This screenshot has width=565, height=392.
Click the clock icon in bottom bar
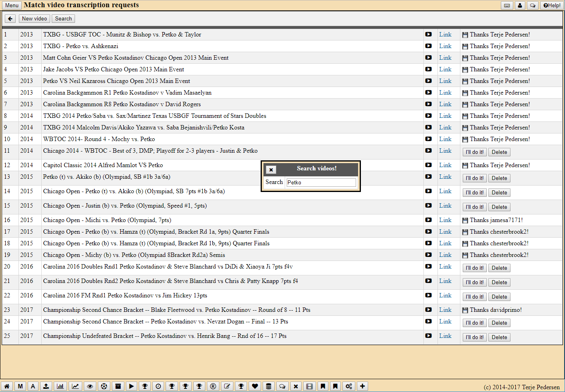(158, 386)
